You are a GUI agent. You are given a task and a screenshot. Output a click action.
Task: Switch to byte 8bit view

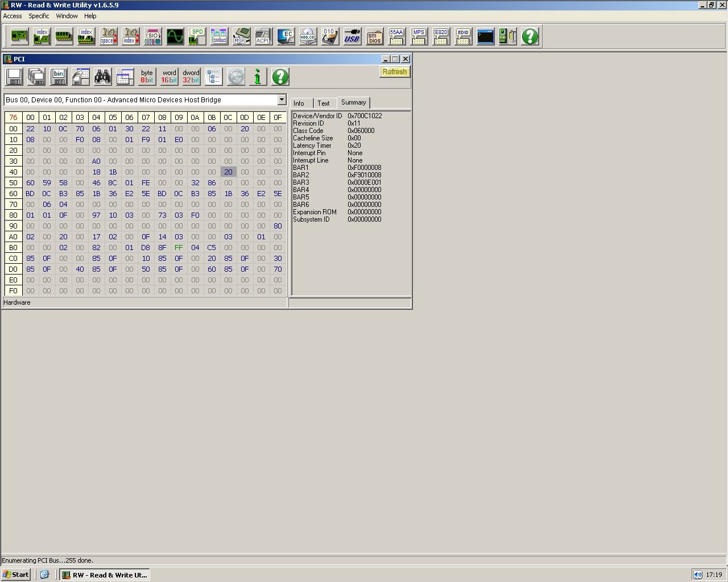[x=147, y=77]
